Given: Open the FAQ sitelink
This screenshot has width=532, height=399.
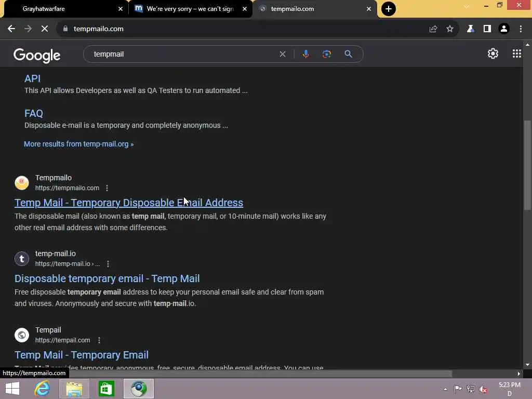Looking at the screenshot, I should click(x=34, y=113).
